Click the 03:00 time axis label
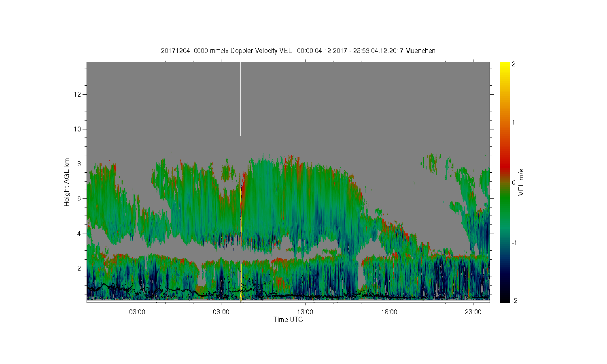Image resolution: width=607 pixels, height=364 pixels. [137, 312]
